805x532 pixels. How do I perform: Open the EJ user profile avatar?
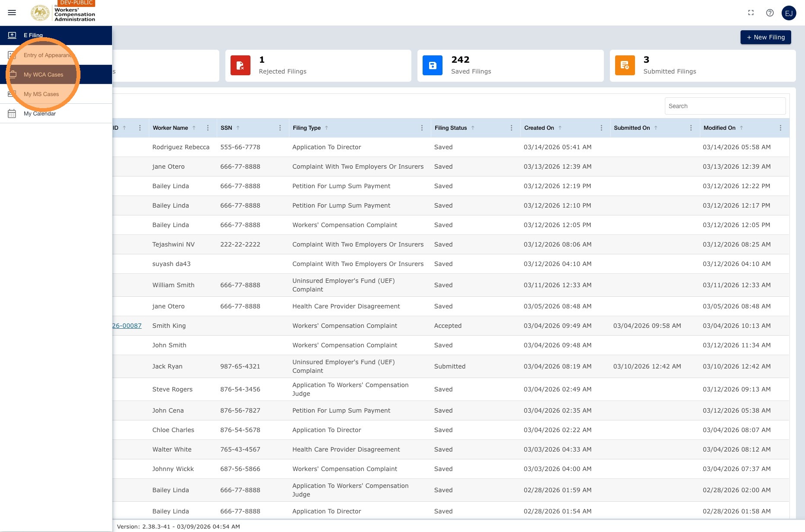click(x=789, y=13)
